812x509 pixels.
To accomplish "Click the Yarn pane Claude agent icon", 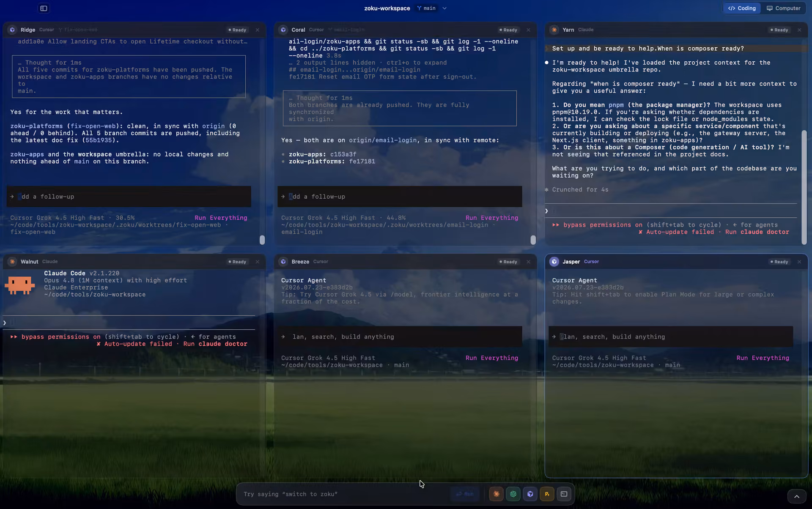I will point(554,30).
